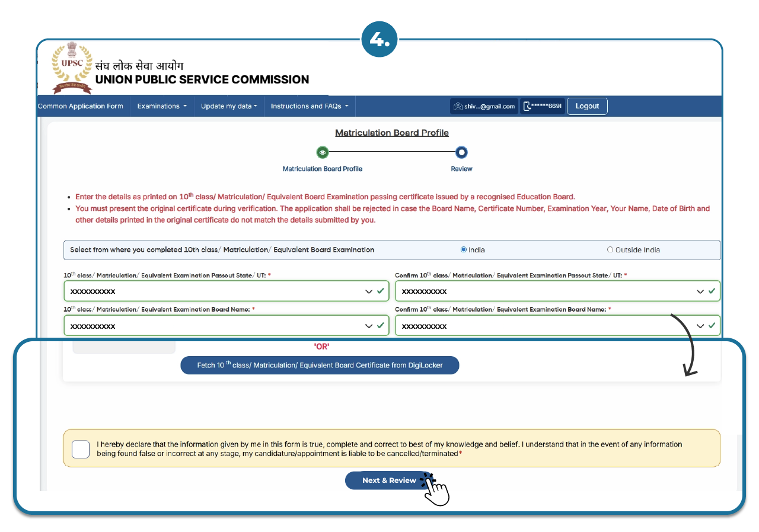759x532 pixels.
Task: Select the Outside India radio button
Action: [x=610, y=249]
